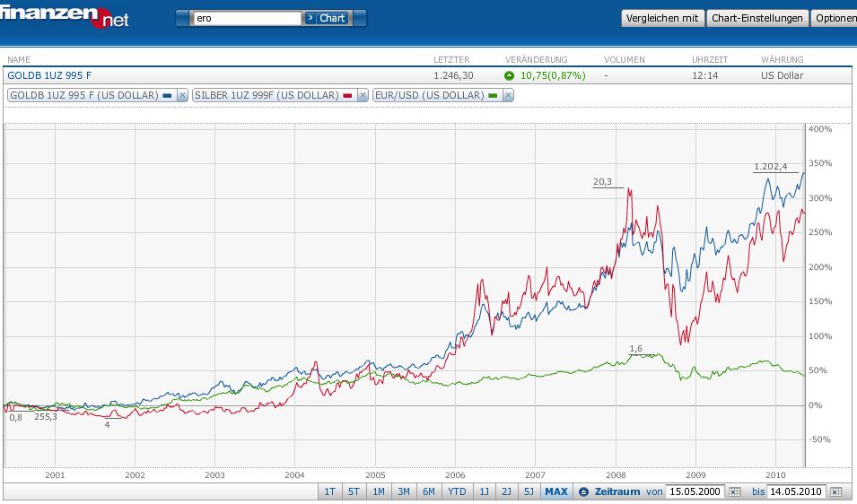Viewport: 857px width, 504px height.
Task: Select the 1T time range
Action: (x=329, y=491)
